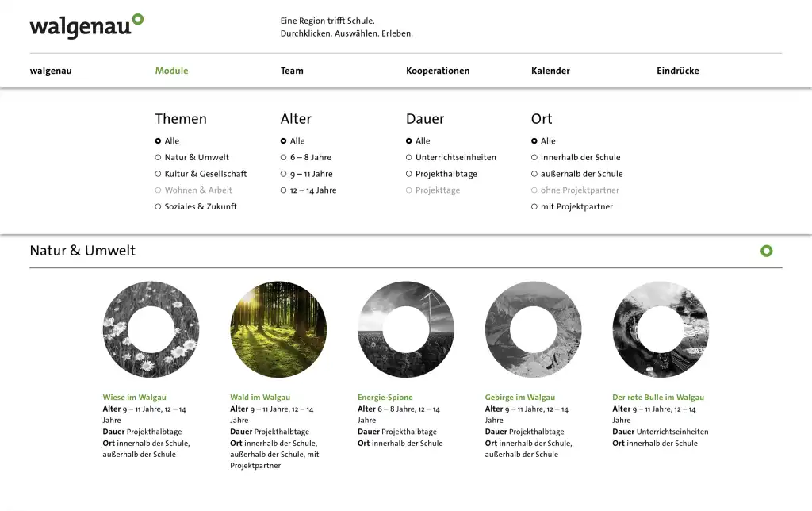Go to the Kalender menu
812x511 pixels.
click(550, 71)
